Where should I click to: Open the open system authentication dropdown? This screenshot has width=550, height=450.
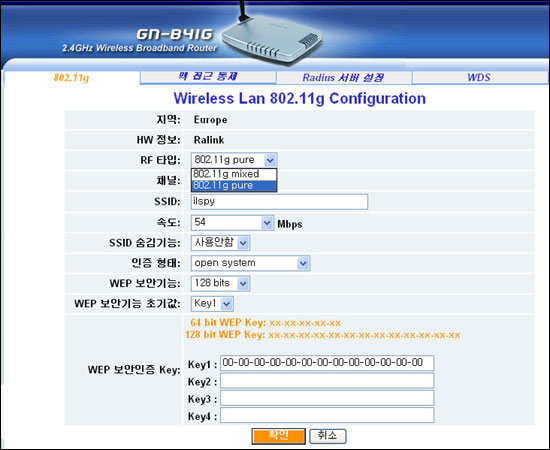tap(303, 263)
